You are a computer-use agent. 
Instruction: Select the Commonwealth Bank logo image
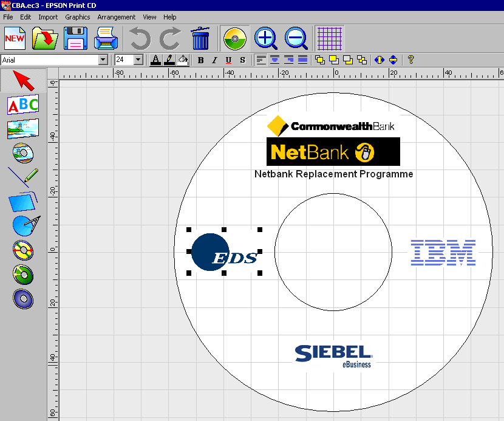[x=331, y=125]
